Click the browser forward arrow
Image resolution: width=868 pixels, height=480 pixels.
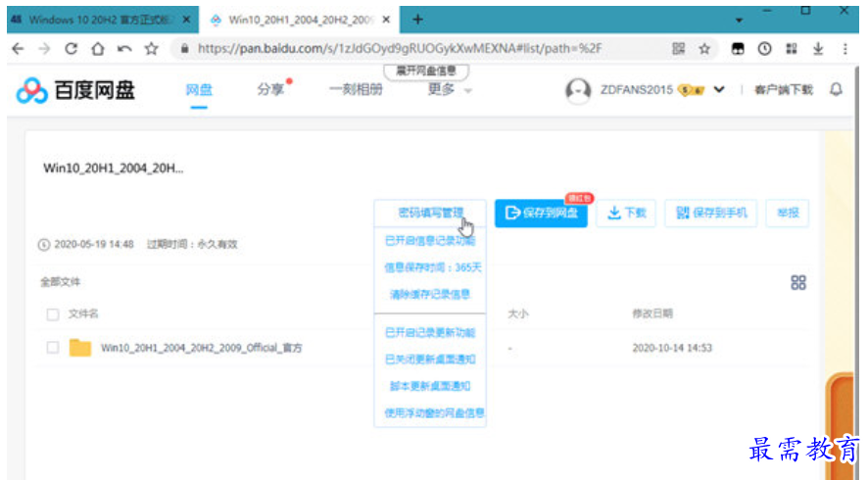click(x=44, y=49)
